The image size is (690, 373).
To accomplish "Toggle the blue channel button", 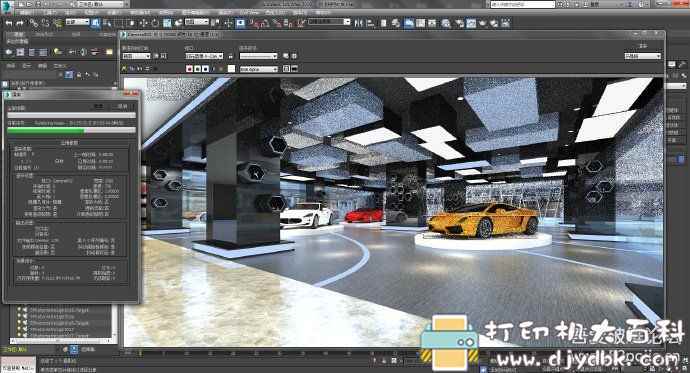I will tap(205, 69).
